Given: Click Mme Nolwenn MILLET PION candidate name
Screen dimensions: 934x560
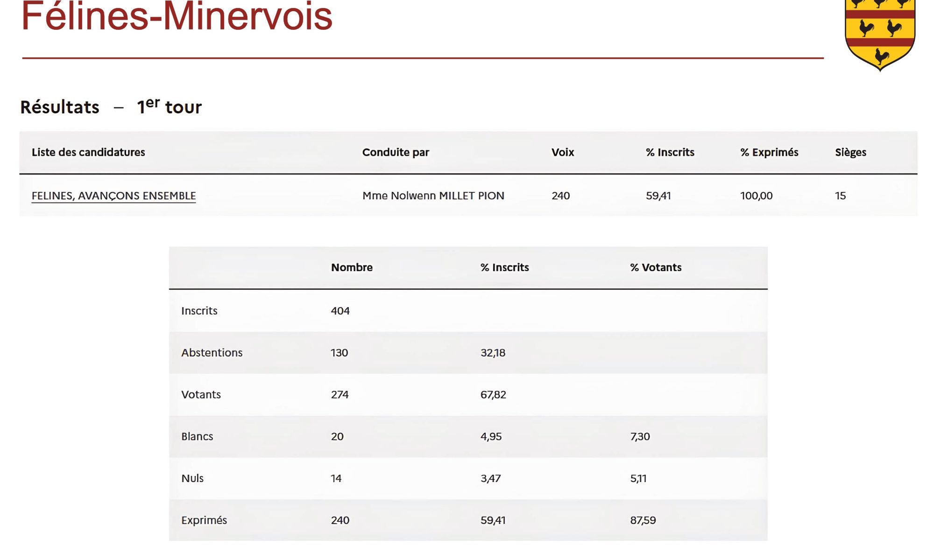Looking at the screenshot, I should 433,196.
